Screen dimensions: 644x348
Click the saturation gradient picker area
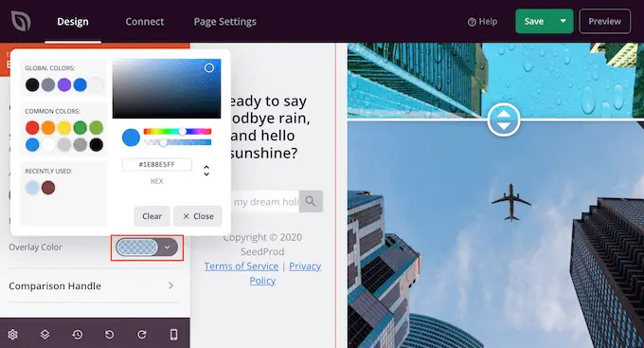coord(167,88)
